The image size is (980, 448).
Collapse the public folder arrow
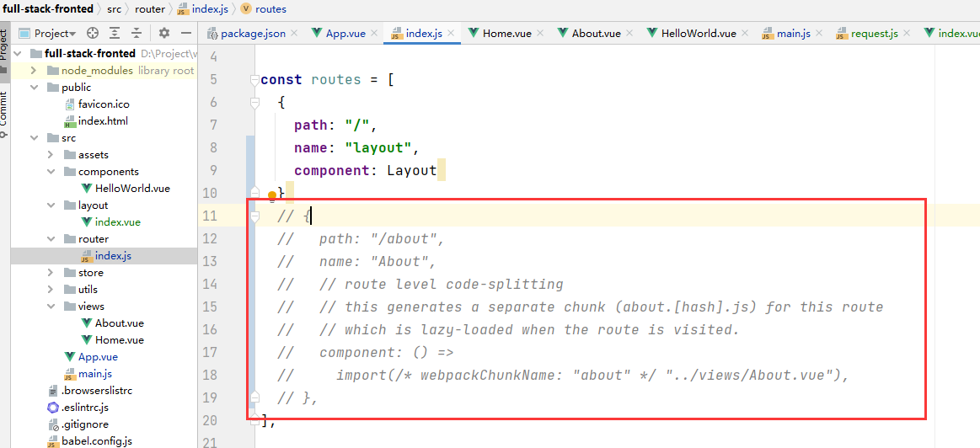click(x=34, y=88)
